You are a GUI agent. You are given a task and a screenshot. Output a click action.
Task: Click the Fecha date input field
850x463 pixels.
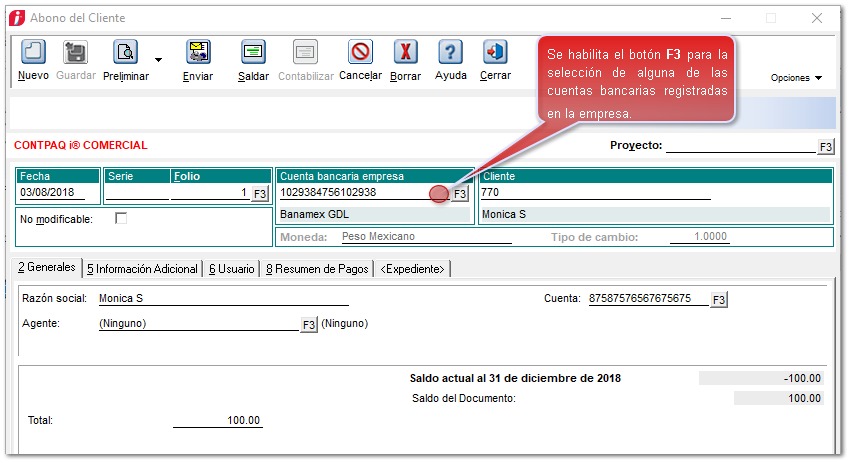point(52,193)
